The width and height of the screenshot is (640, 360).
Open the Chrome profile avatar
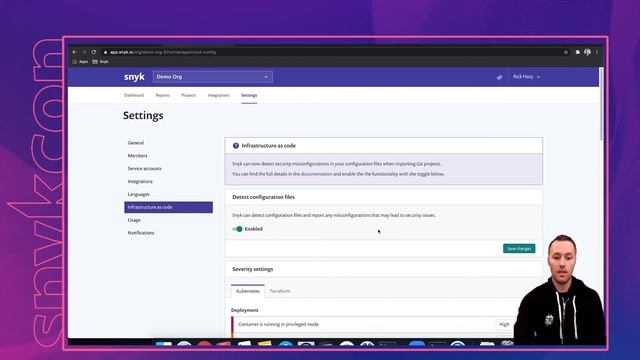pos(587,52)
